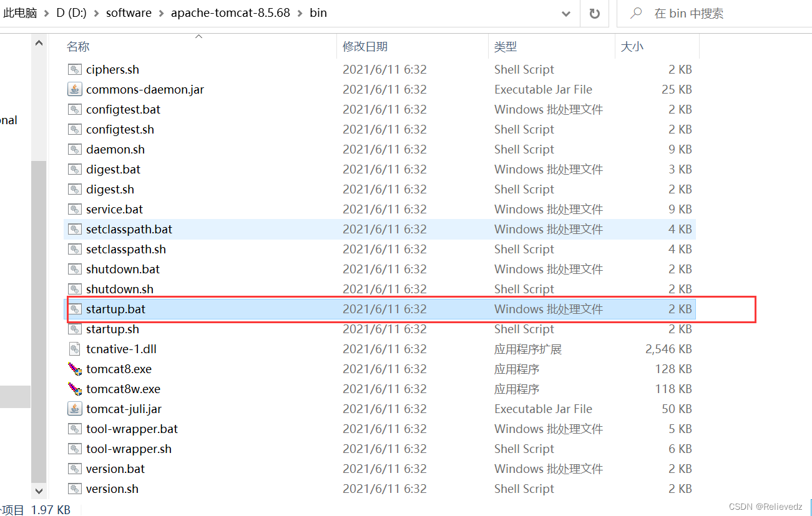Select the commons-daemon.jar Java icon
The width and height of the screenshot is (812, 516).
tap(75, 90)
